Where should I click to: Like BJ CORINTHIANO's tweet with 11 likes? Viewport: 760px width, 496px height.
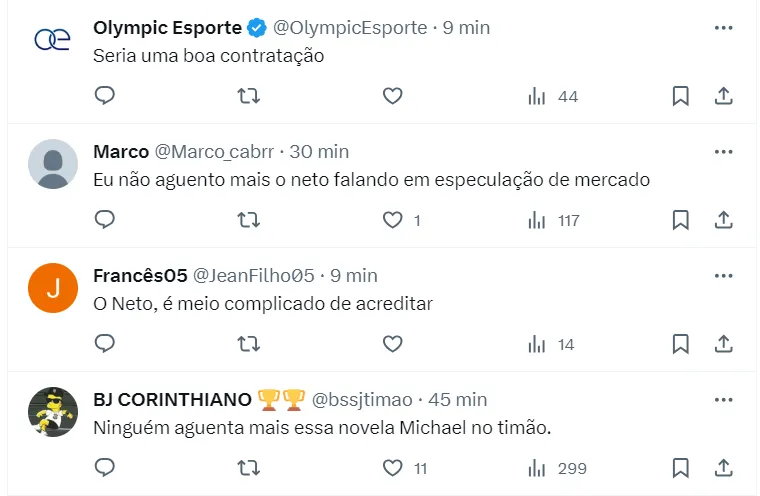393,468
